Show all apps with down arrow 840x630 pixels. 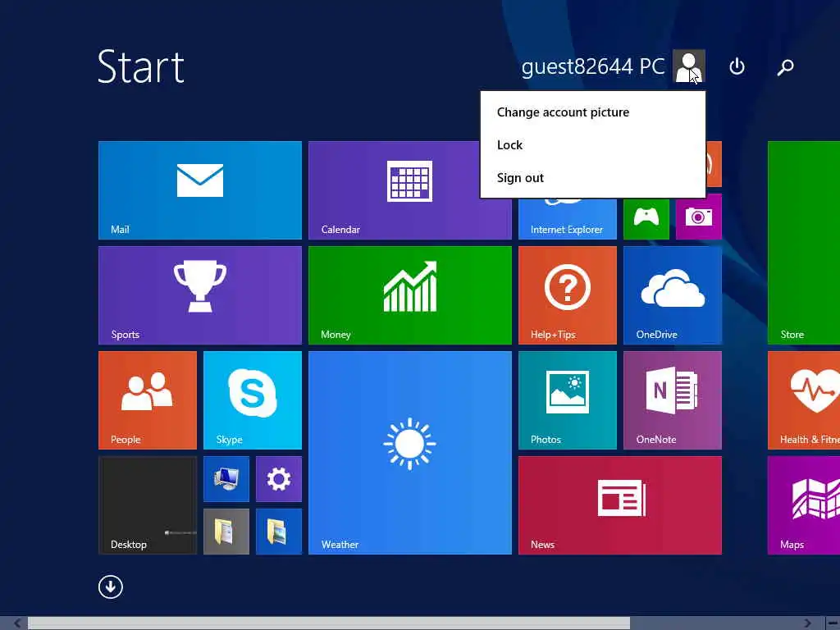click(111, 587)
